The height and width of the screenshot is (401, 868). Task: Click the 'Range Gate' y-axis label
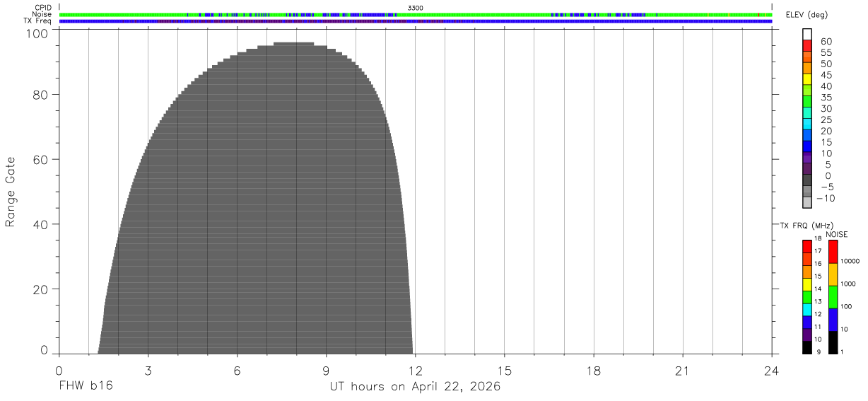11,192
